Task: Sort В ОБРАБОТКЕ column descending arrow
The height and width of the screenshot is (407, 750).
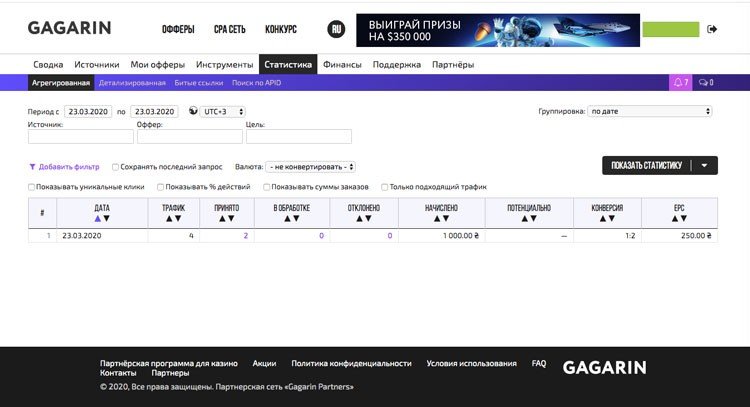Action: (296, 219)
